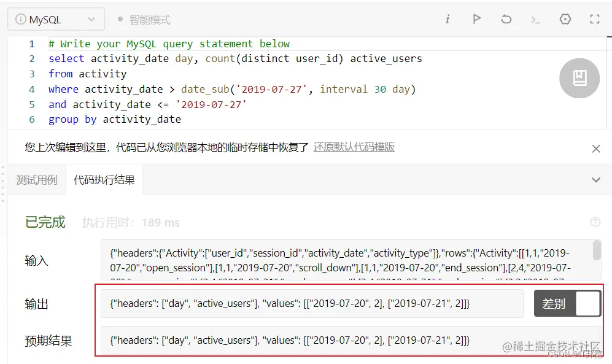Click the 已完成 status text
Screen dimensions: 612x364
coord(45,222)
